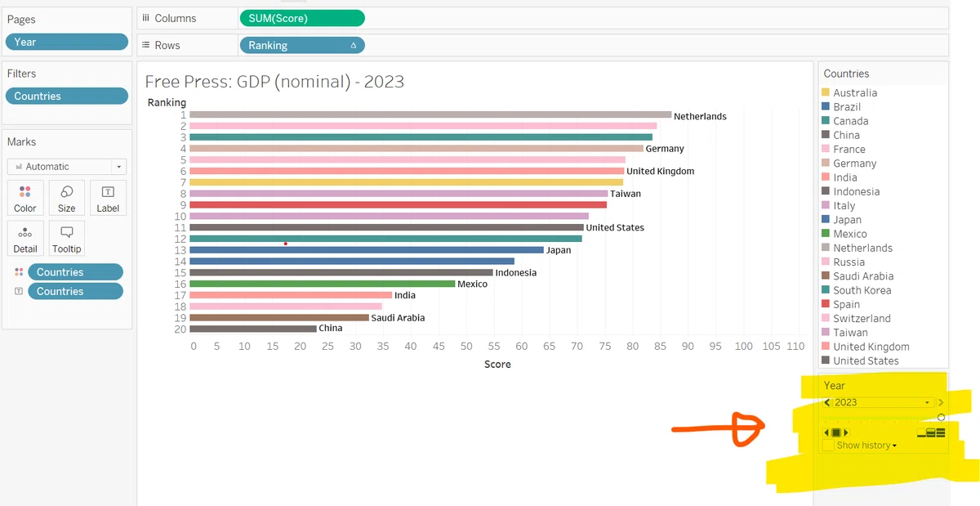Click the Brazil legend color swatch

coord(826,107)
